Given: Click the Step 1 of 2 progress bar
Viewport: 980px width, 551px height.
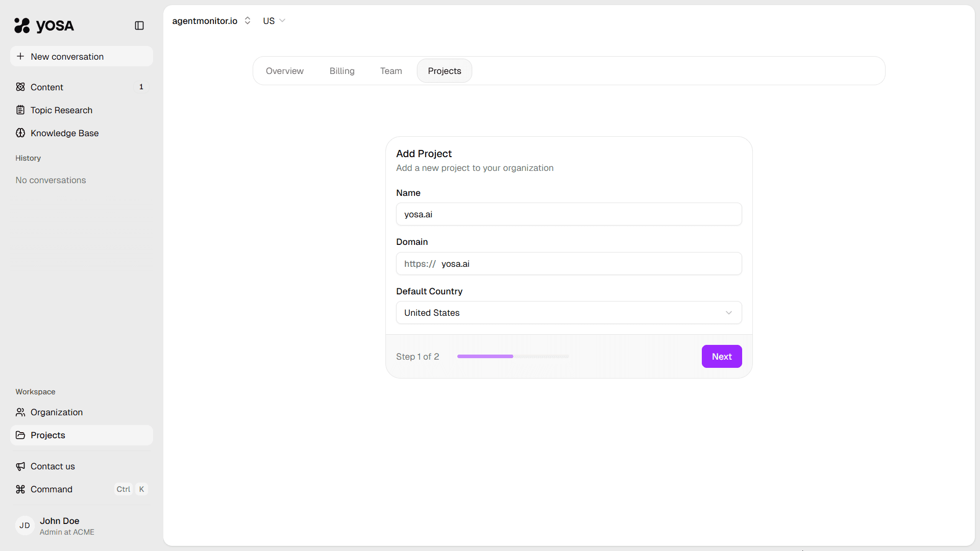Looking at the screenshot, I should [512, 356].
